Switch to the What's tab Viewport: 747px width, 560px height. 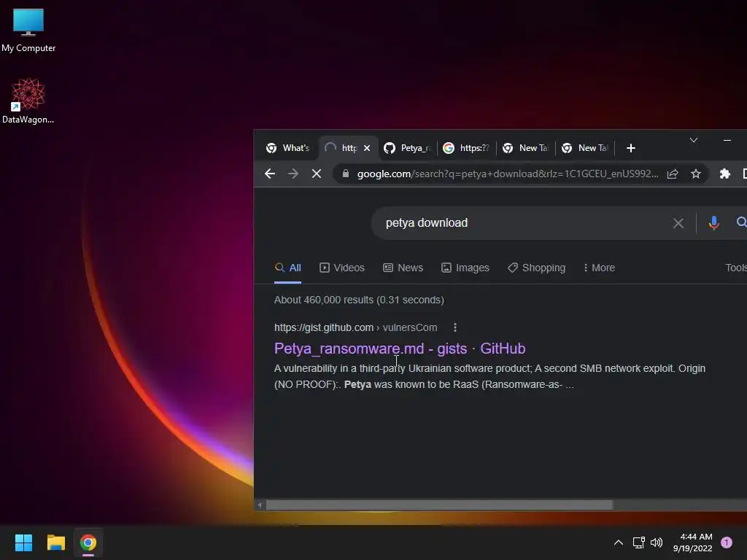tap(287, 148)
